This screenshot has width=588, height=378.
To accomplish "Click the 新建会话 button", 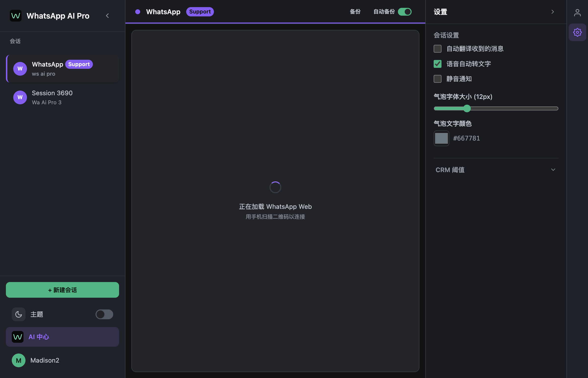I will [x=62, y=290].
